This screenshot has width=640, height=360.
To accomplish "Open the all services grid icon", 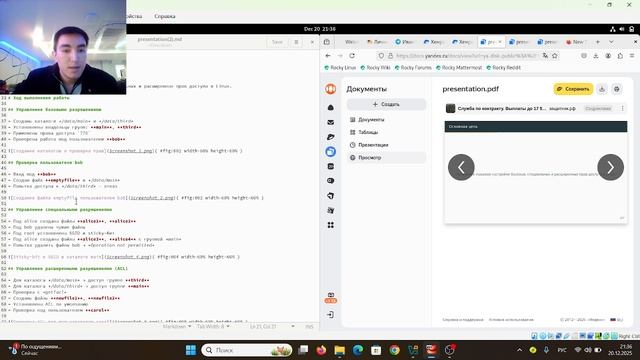I will (x=331, y=225).
